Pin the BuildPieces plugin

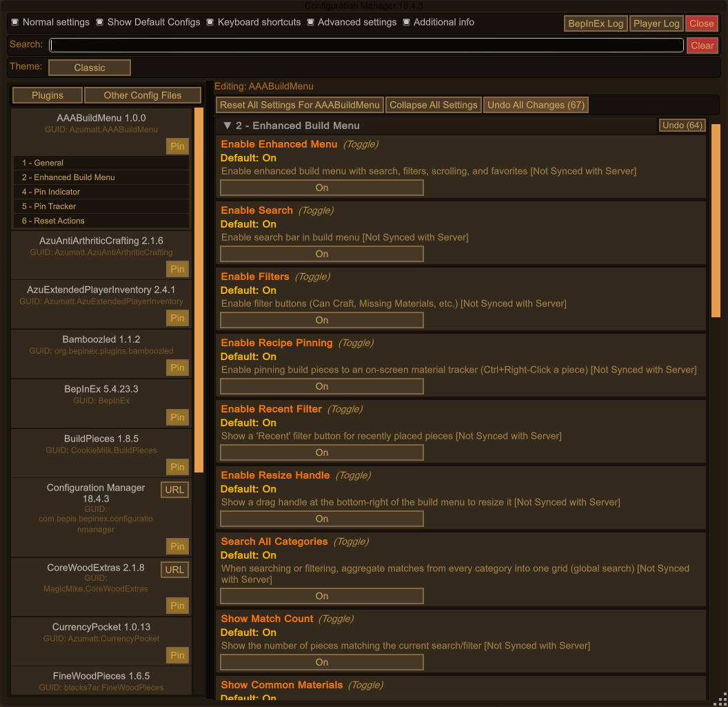point(177,467)
